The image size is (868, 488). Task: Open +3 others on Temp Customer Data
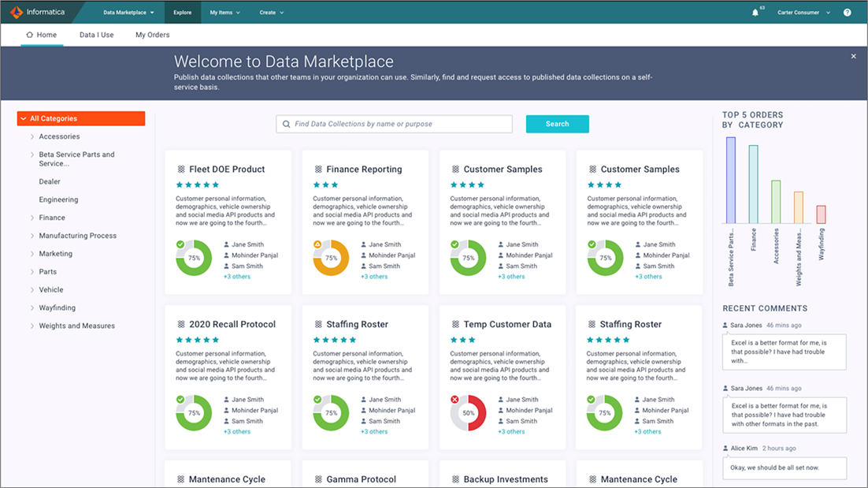tap(511, 431)
